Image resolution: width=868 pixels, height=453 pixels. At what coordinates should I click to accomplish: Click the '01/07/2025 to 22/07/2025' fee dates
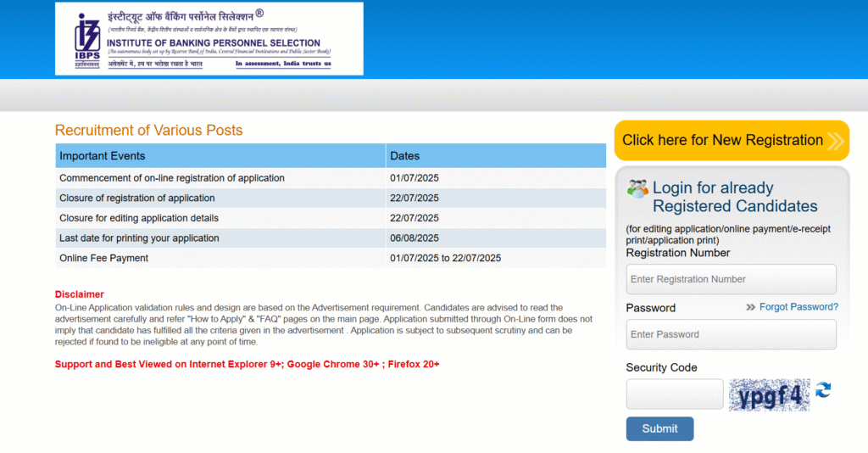(x=445, y=258)
